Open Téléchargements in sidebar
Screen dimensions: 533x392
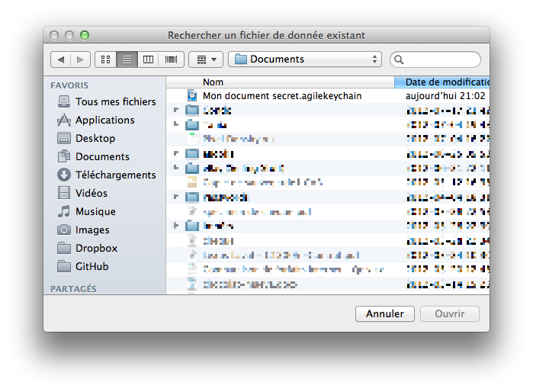pyautogui.click(x=107, y=175)
